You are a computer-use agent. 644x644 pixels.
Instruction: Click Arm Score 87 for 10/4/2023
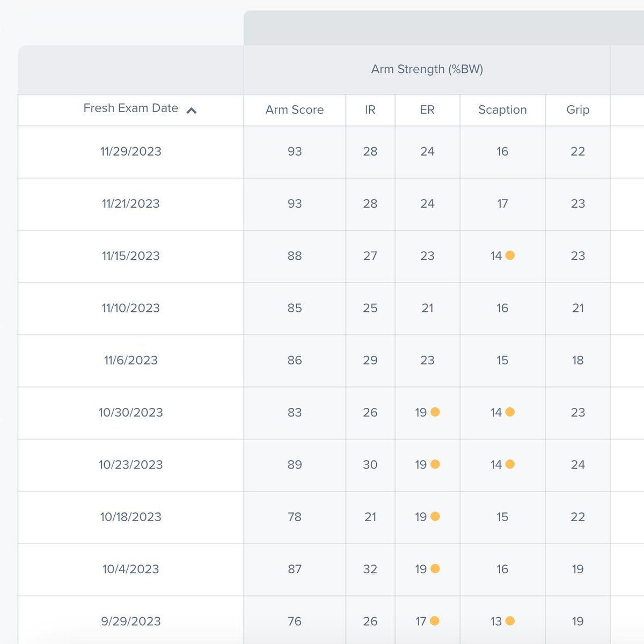tap(295, 569)
